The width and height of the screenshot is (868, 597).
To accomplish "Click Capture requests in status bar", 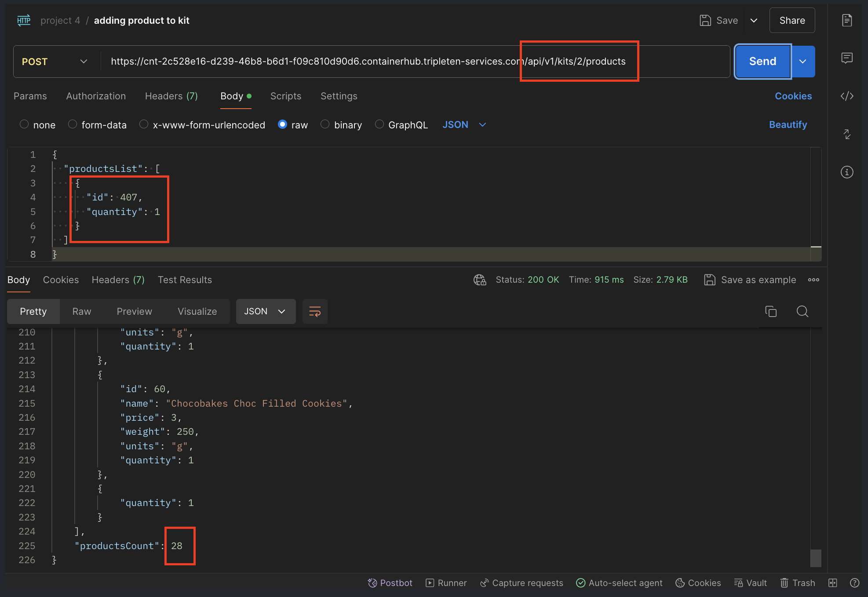I will (522, 583).
